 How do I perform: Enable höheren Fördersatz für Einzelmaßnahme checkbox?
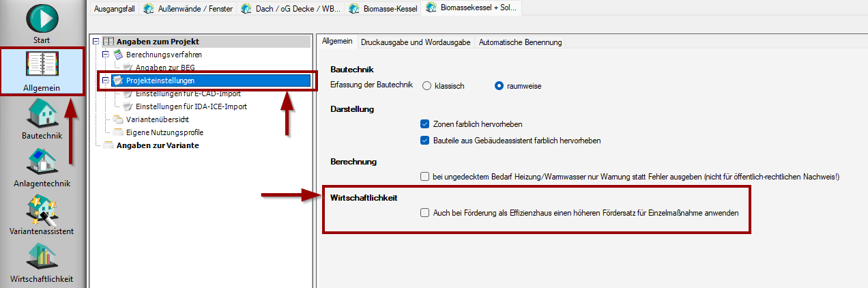pos(425,213)
